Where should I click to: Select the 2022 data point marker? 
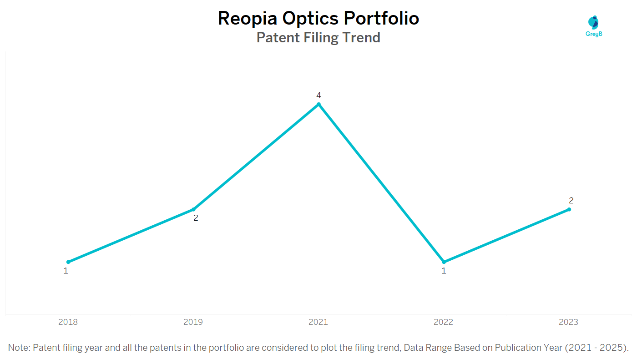(x=444, y=262)
